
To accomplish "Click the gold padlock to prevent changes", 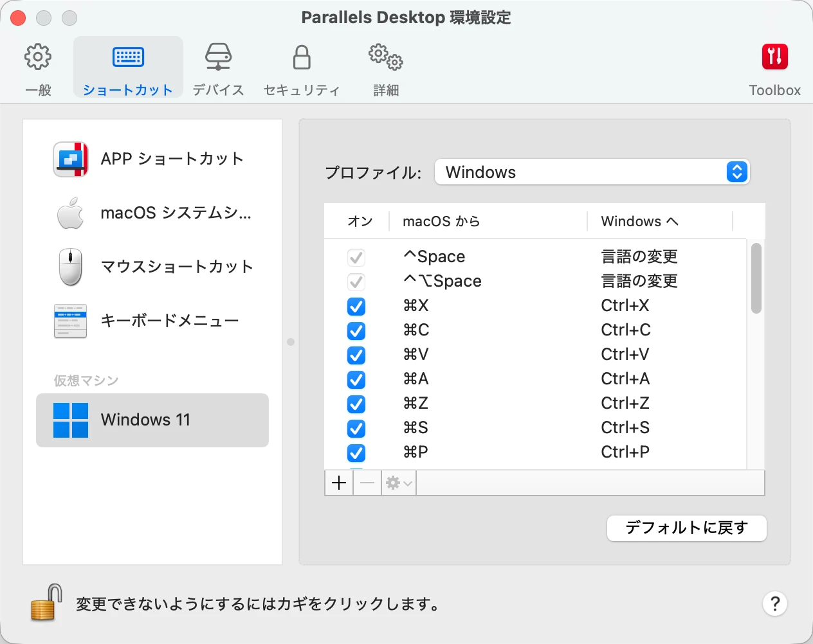I will pos(46,602).
